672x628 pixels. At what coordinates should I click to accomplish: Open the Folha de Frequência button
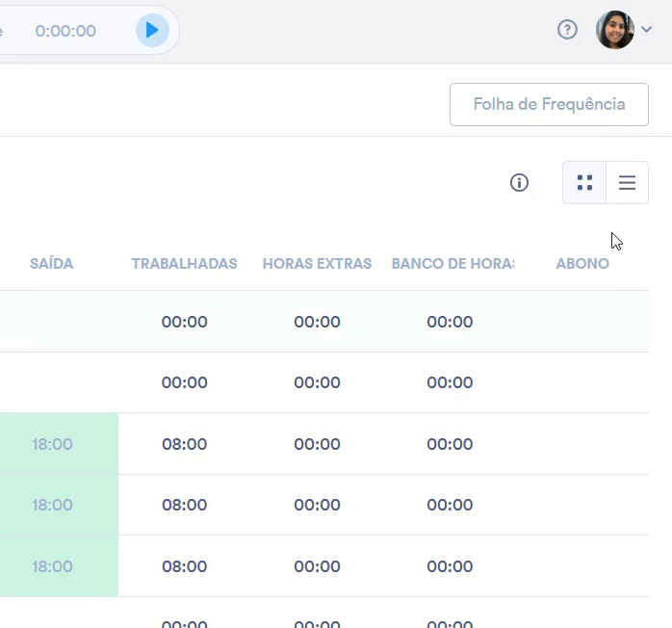pos(549,104)
